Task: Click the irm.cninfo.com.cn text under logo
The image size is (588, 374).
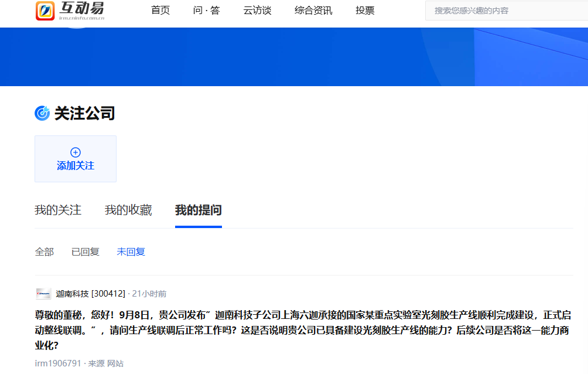Action: (82, 18)
